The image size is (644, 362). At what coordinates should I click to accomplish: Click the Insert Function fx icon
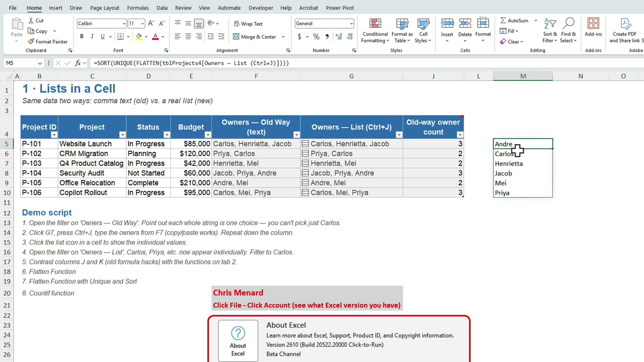tap(78, 63)
